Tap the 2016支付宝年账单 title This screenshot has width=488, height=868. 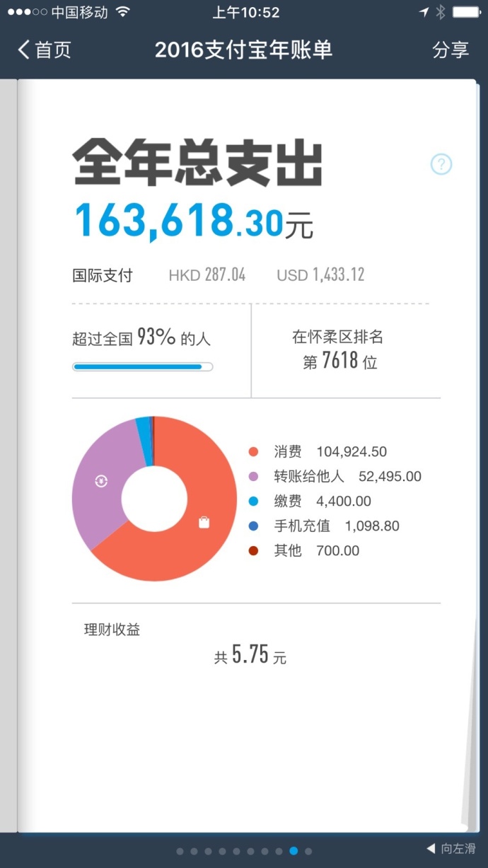coord(243,50)
